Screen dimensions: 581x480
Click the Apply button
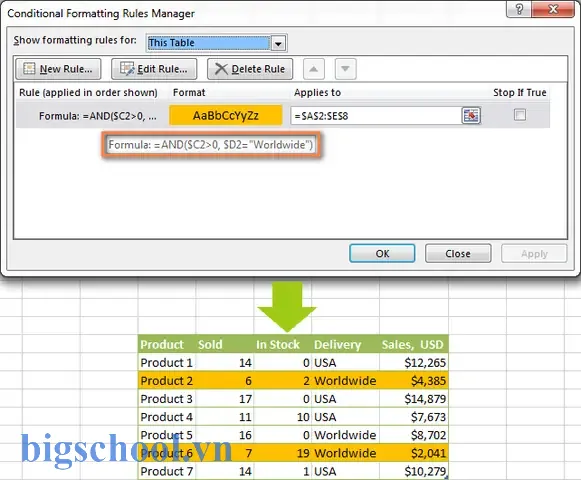(534, 254)
